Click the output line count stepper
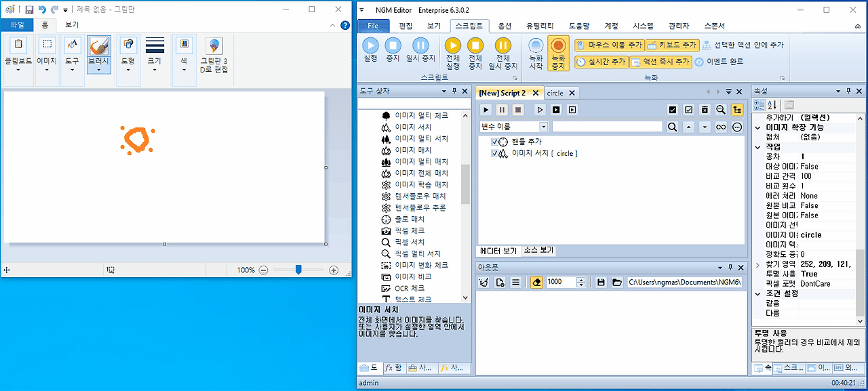This screenshot has height=391, width=868. pyautogui.click(x=580, y=282)
